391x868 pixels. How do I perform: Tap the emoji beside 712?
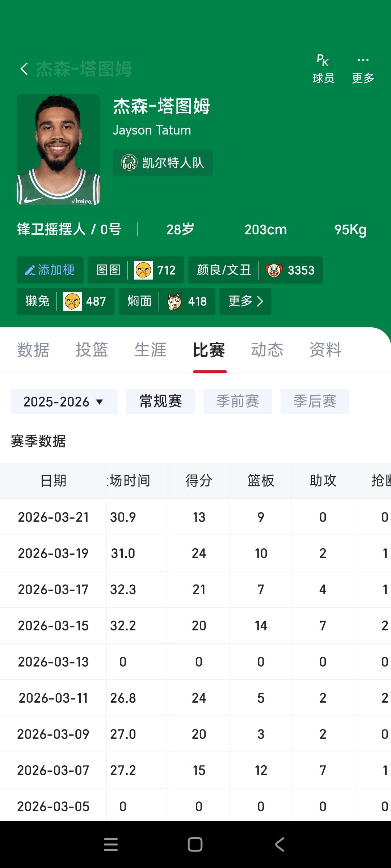click(x=143, y=270)
